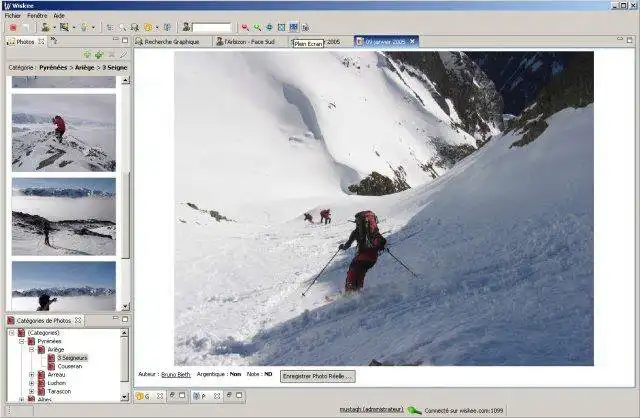Click the photo list scroll up arrow
Image resolution: width=640 pixels, height=418 pixels.
(x=125, y=80)
